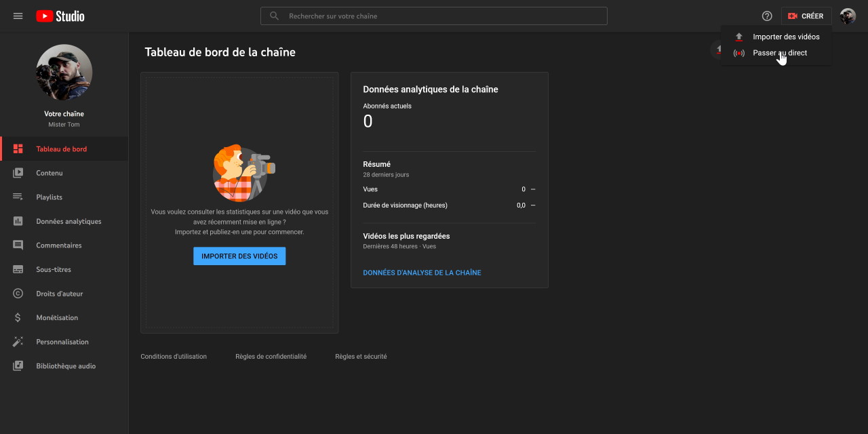The height and width of the screenshot is (434, 868).
Task: Click the YouTube Studio logo
Action: tap(60, 16)
